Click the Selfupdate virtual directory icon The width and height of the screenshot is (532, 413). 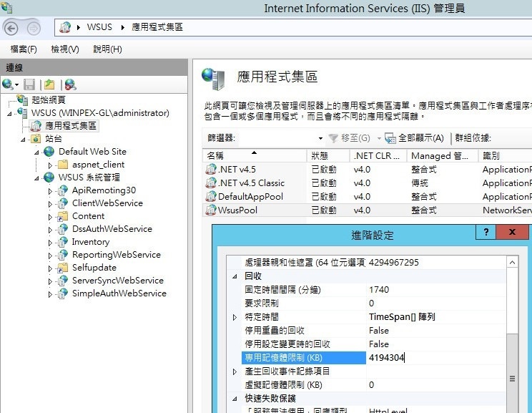click(x=62, y=268)
